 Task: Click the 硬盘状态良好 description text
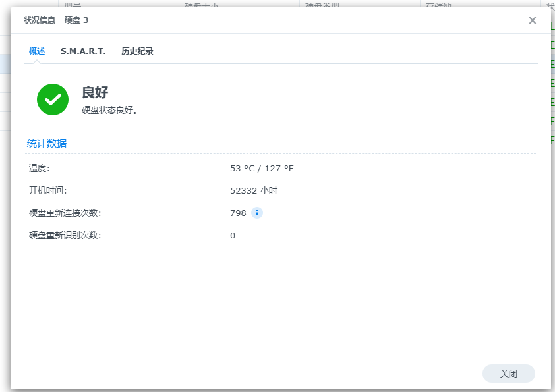[109, 111]
